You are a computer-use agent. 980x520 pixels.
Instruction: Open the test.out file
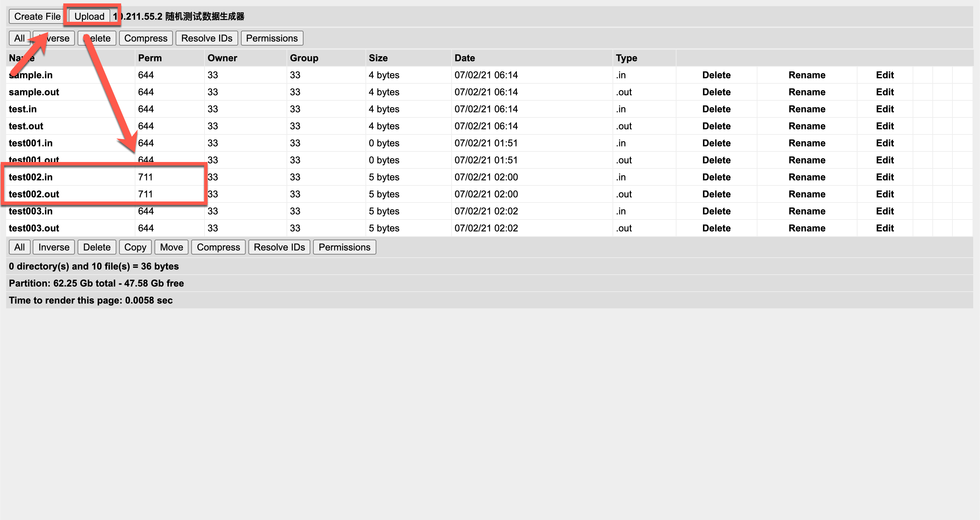click(26, 126)
